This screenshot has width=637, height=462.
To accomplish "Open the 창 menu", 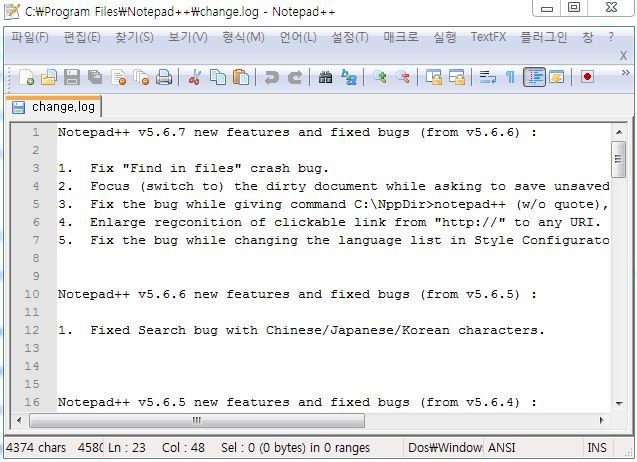I will 587,37.
